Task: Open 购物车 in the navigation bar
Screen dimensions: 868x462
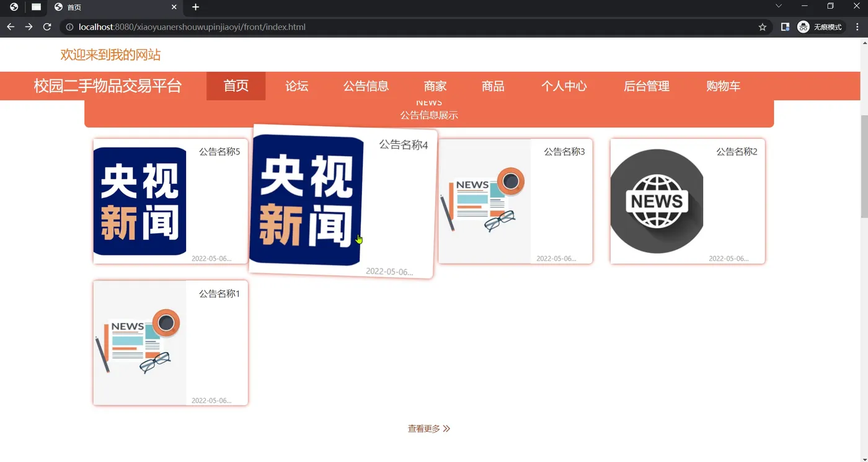Action: (x=724, y=86)
